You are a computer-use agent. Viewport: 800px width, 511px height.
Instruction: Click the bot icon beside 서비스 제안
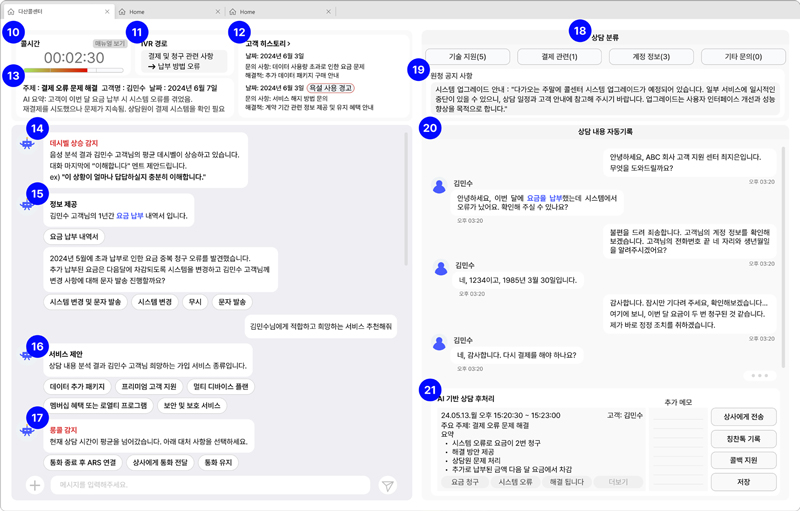[x=29, y=355]
